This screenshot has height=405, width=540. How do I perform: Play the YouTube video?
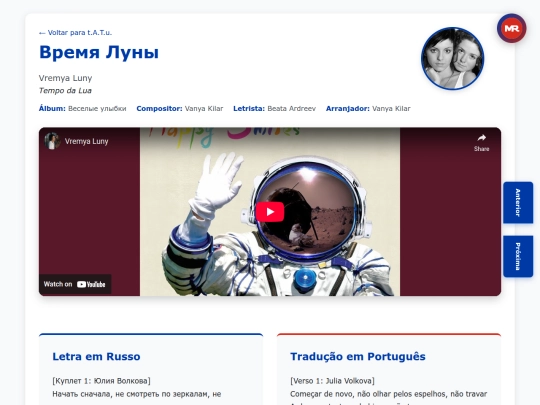click(270, 212)
